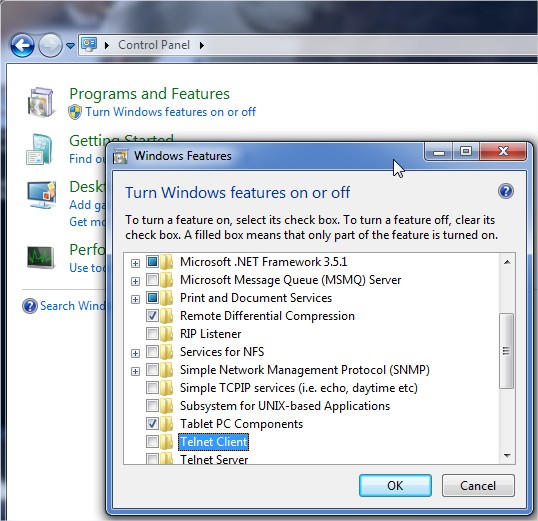This screenshot has height=521, width=538.
Task: Click the greyed Forward arrow button
Action: (x=50, y=45)
